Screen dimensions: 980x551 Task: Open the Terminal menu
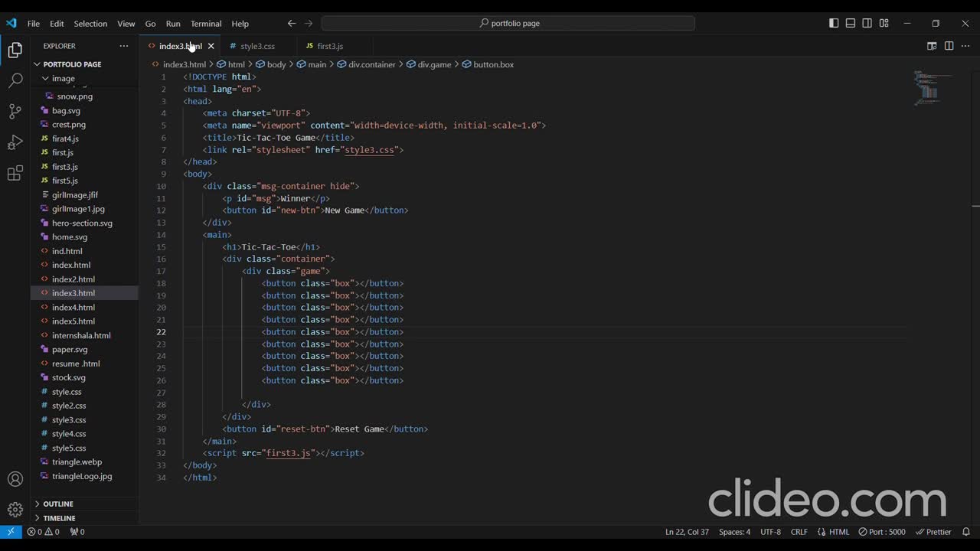point(206,24)
